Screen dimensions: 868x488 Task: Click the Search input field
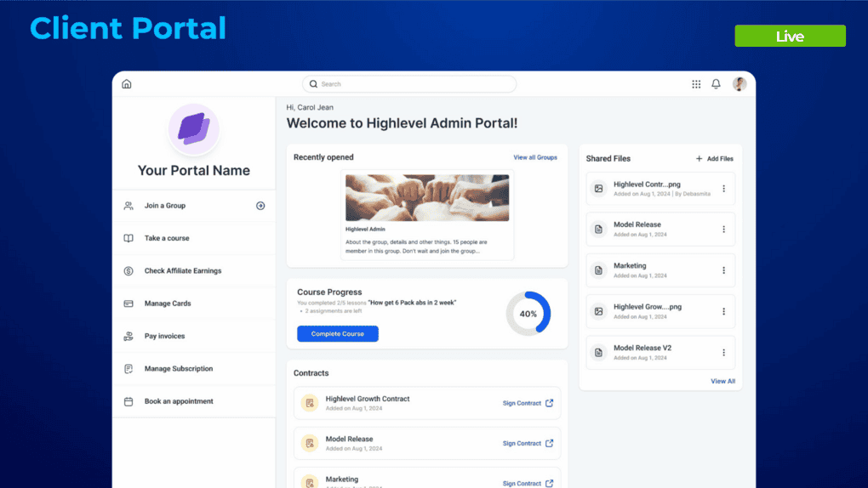409,84
